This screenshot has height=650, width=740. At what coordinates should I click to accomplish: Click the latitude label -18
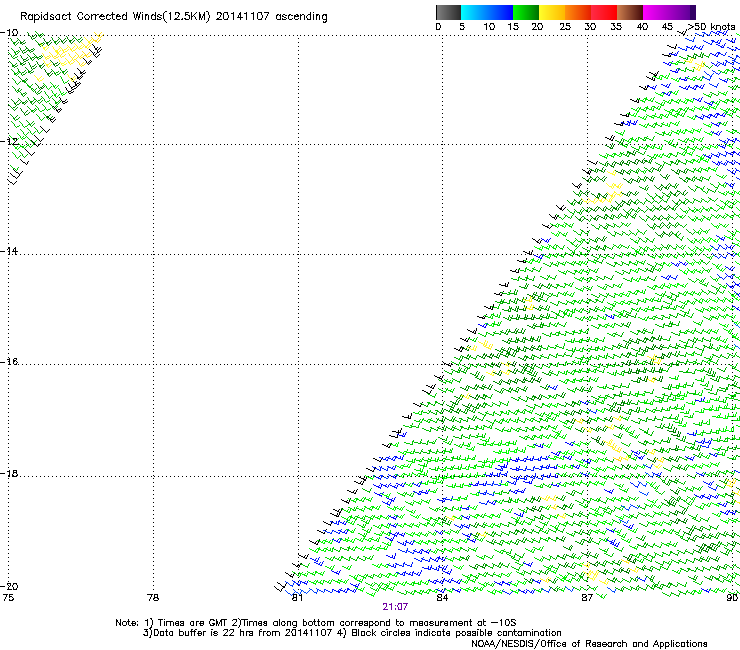click(x=9, y=473)
